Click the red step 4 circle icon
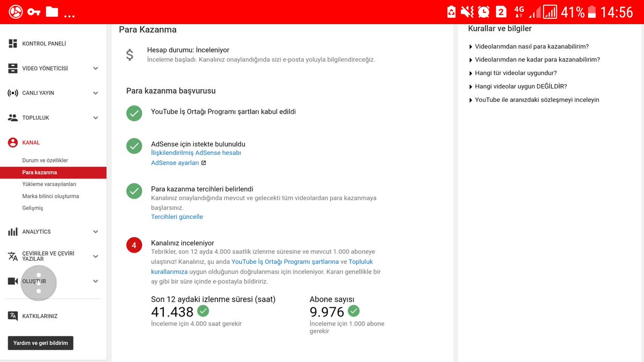Image resolution: width=644 pixels, height=362 pixels. 134,245
